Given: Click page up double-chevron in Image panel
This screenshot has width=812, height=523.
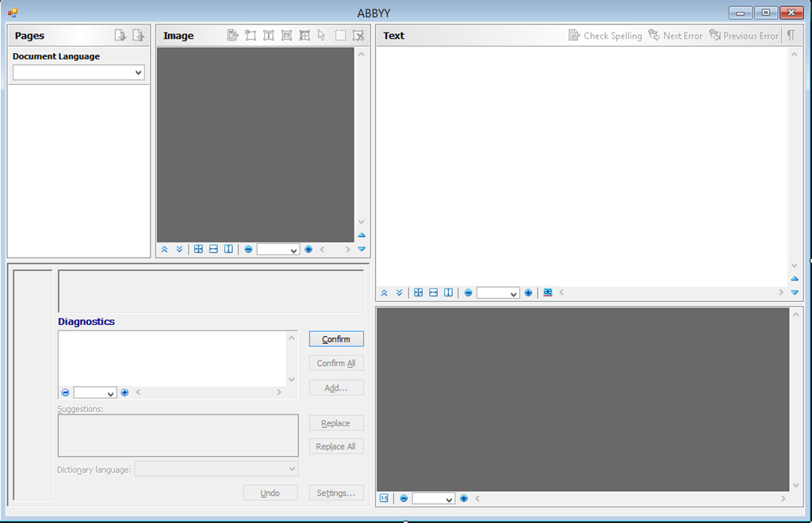Looking at the screenshot, I should [x=164, y=250].
